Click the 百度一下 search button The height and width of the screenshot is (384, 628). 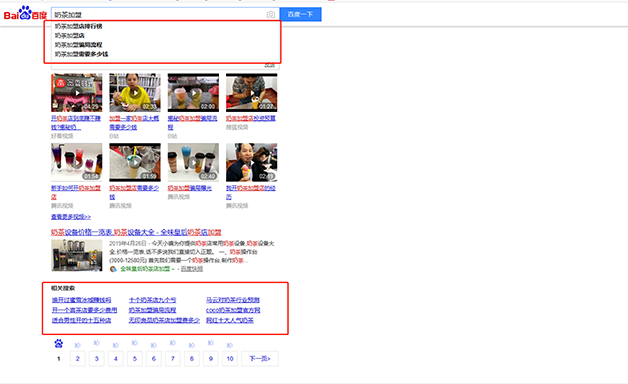300,14
